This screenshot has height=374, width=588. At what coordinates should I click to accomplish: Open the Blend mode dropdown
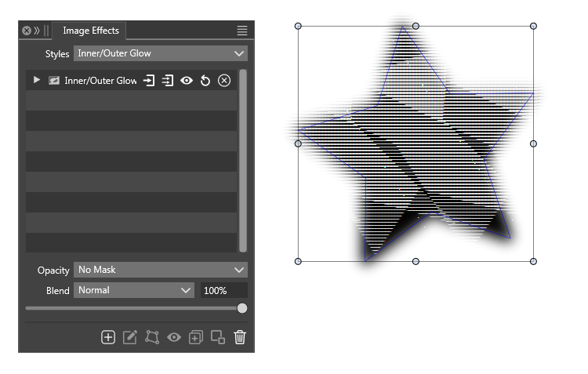tap(134, 290)
